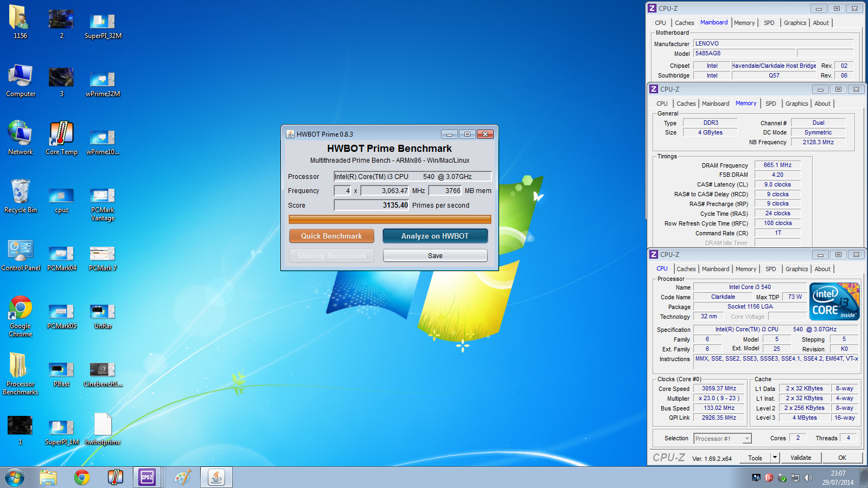Click Quick Benchmark button

click(331, 236)
